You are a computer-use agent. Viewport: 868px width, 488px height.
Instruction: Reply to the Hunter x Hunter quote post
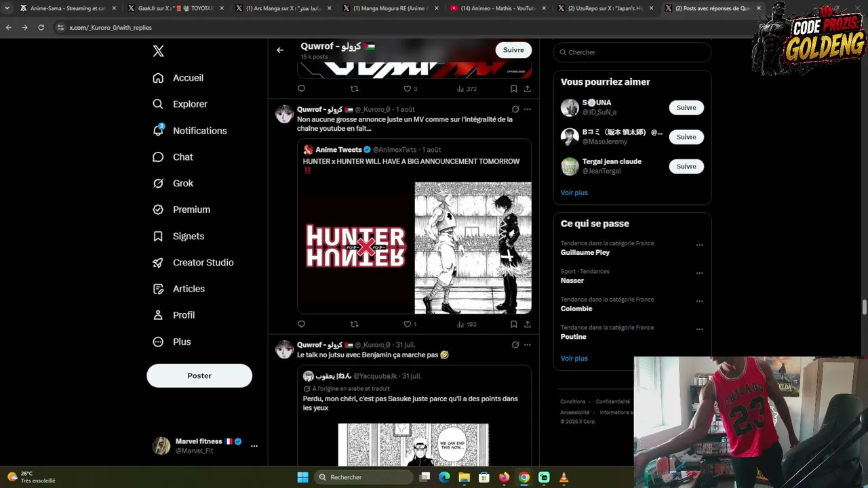[x=301, y=325]
